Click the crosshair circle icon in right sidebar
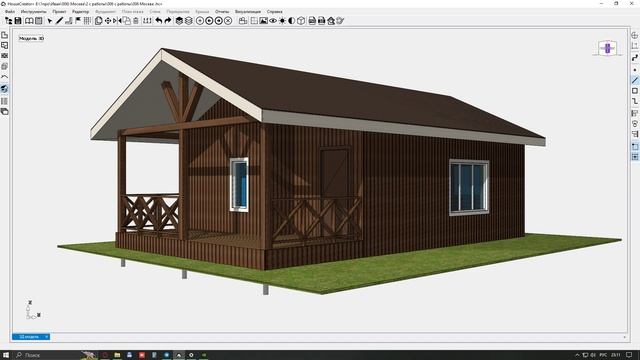The image size is (640, 360). [635, 35]
